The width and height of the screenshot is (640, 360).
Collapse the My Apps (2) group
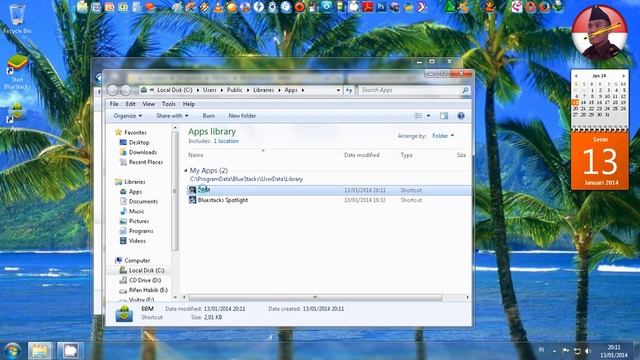[x=186, y=170]
